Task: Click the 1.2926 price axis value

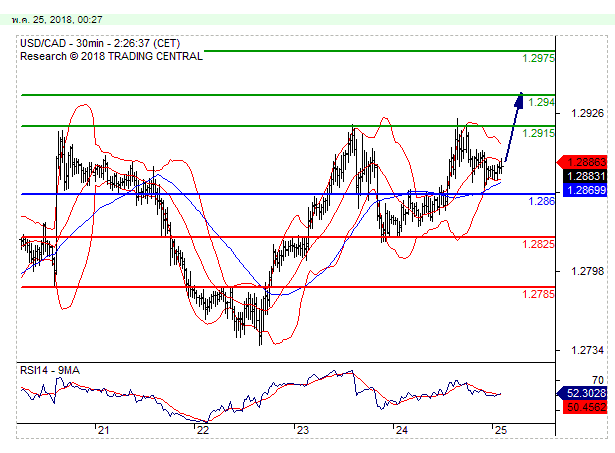Action: tap(587, 113)
